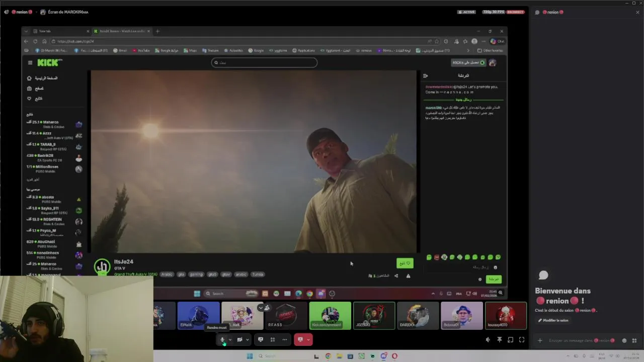The width and height of the screenshot is (644, 362).
Task: Switch to the New tab browser tab
Action: point(61,31)
